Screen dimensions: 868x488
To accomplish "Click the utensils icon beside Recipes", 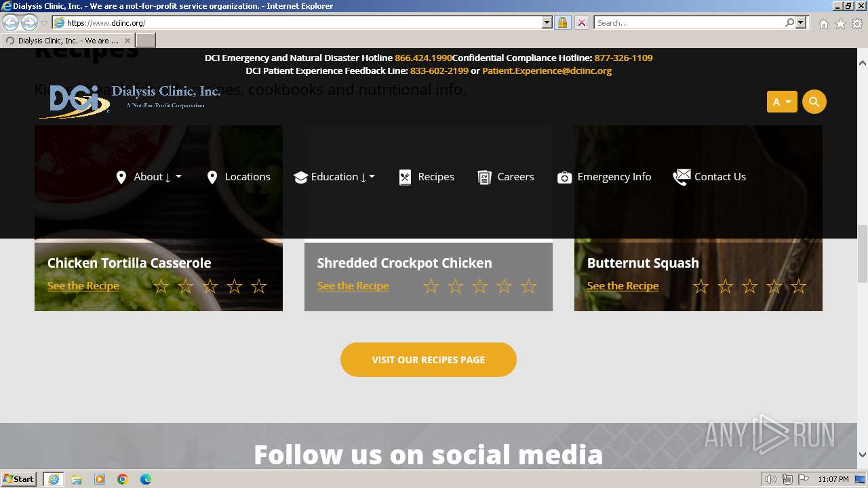I will [x=405, y=177].
